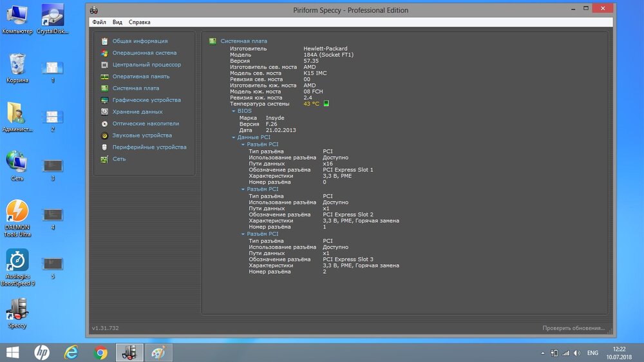Open the Оперативная память icon

(x=104, y=77)
